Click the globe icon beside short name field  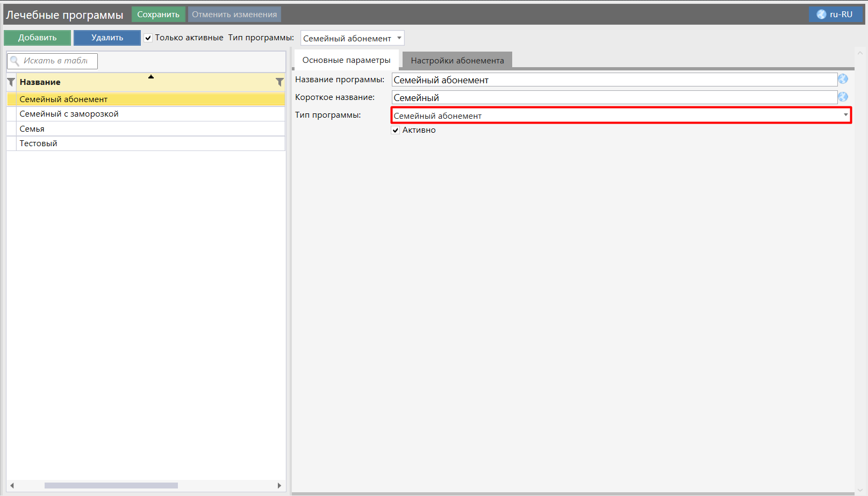click(x=843, y=97)
